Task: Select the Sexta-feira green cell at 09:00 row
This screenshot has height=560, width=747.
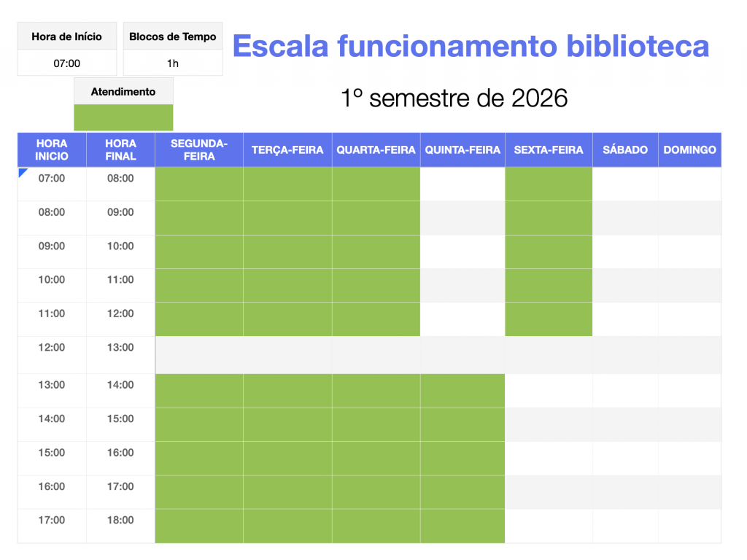Action: [549, 252]
